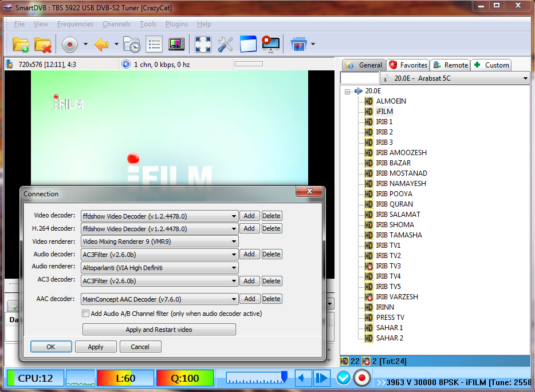The width and height of the screenshot is (535, 392).
Task: Open the scheduler folder-clock icon
Action: tap(132, 45)
